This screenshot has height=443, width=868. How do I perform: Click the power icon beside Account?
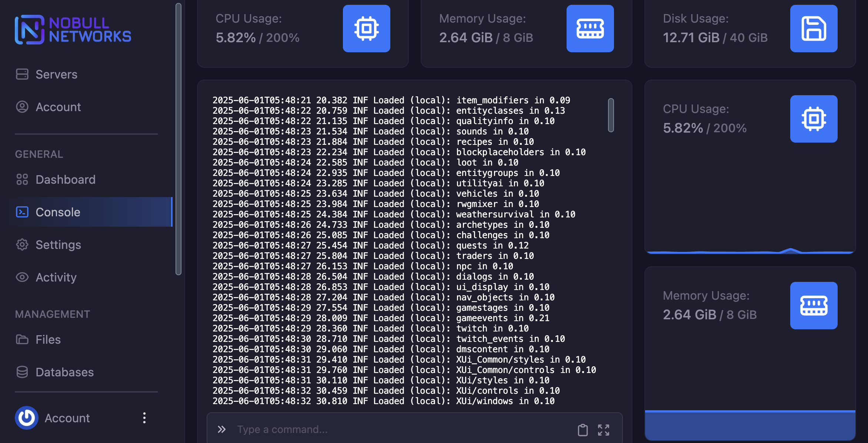pyautogui.click(x=26, y=417)
